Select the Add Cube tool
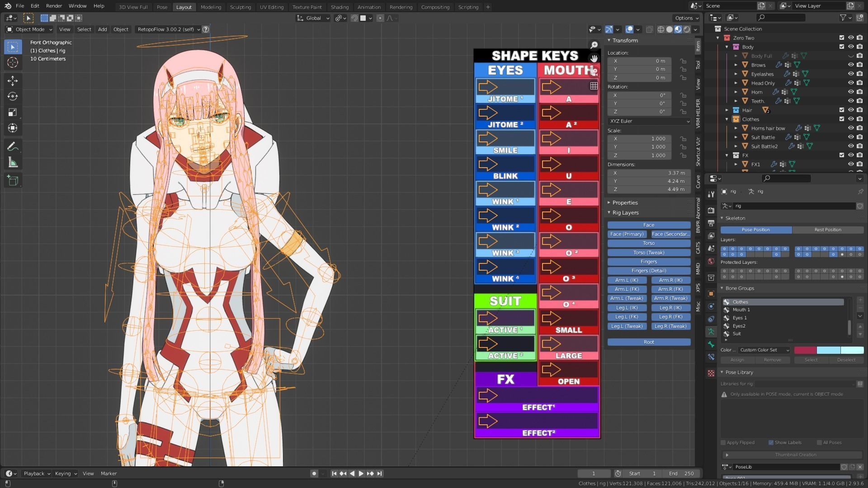The width and height of the screenshot is (868, 488). (13, 181)
